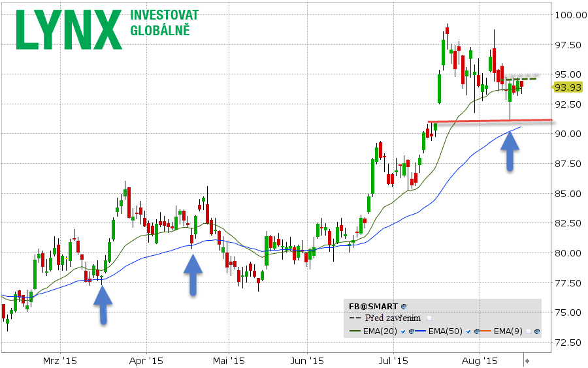This screenshot has width=588, height=368.
Task: Open settings icon beside FB@SMART
Action: point(404,307)
